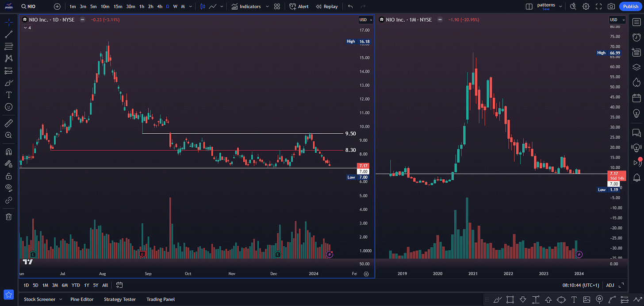The width and height of the screenshot is (644, 306).
Task: Remove drawings with the trash icon
Action: [9, 217]
